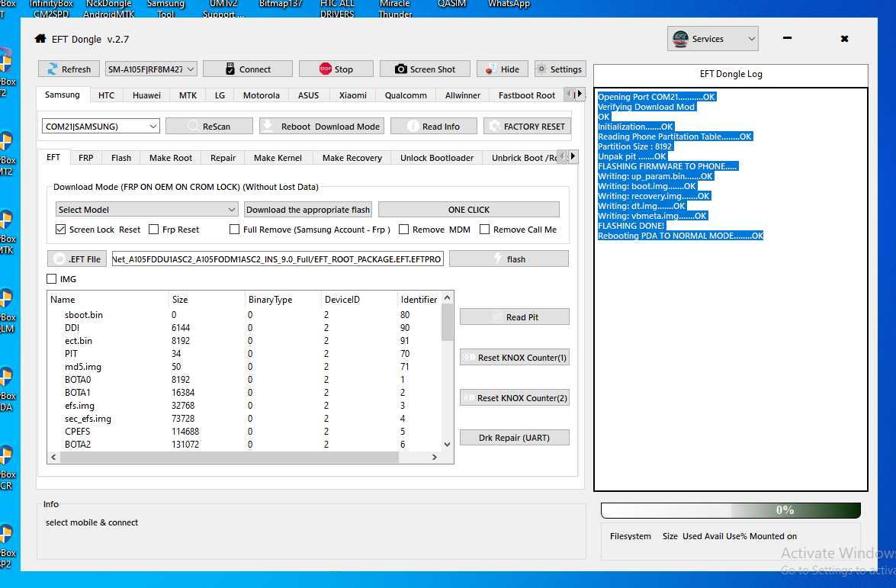Open the Select Model dropdown

click(146, 210)
